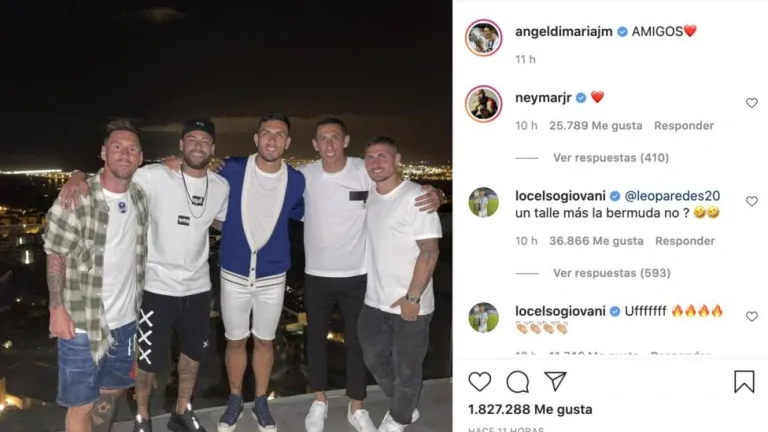Share the post via paper plane icon
This screenshot has width=768, height=432.
(x=555, y=381)
